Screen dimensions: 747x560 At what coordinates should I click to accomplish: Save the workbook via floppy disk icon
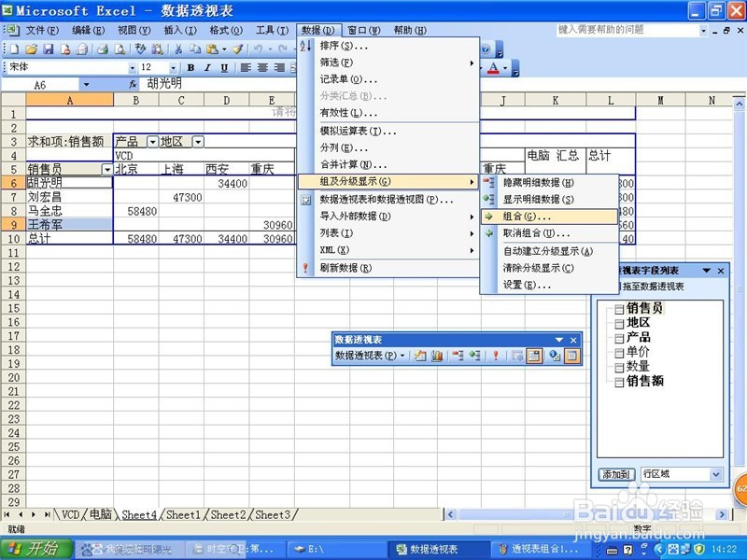click(49, 49)
